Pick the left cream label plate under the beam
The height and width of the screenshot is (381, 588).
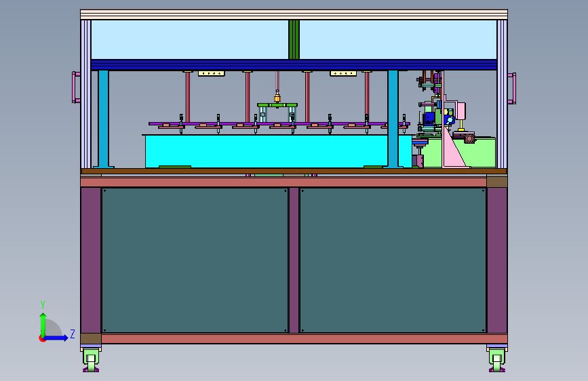tap(212, 73)
